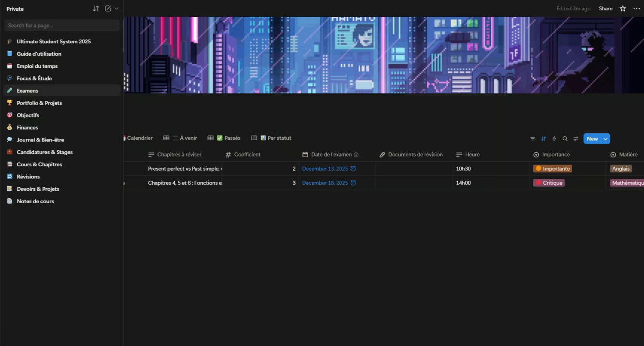Open Portfolio & Projets page
The image size is (644, 346).
[x=62, y=103]
